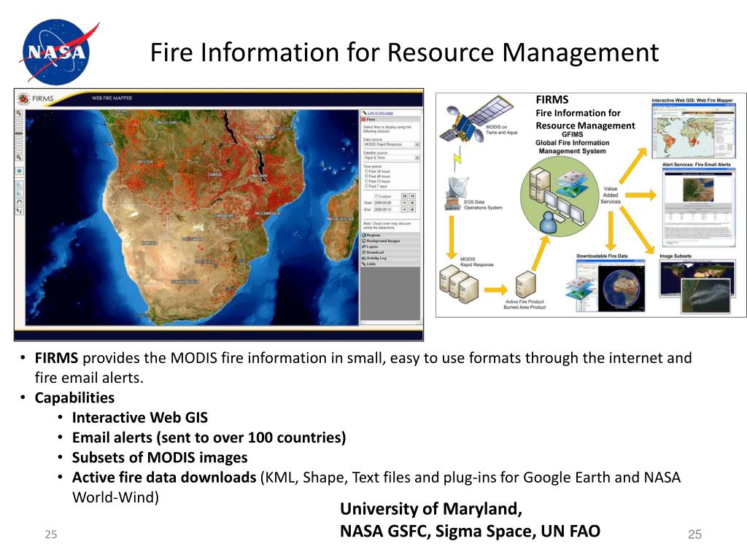Viewport: 747px width, 560px height.
Task: Click the NASA logo on the slide
Action: coord(58,52)
